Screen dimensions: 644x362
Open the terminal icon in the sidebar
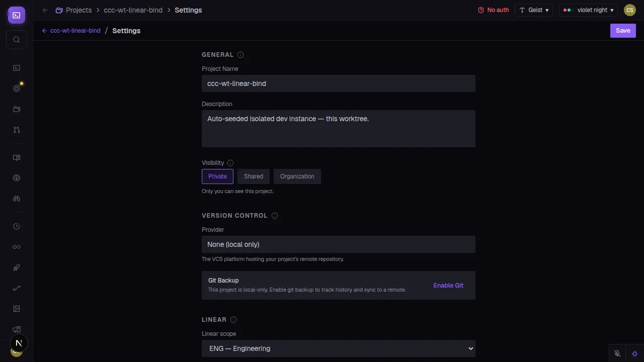pyautogui.click(x=17, y=68)
